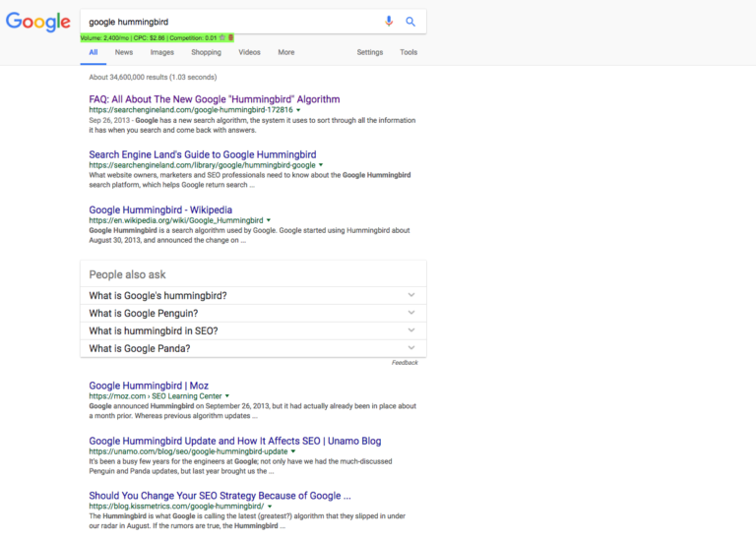Open dropdown arrow beside blog.kissmetrics.com URL
The height and width of the screenshot is (538, 756).
click(270, 507)
